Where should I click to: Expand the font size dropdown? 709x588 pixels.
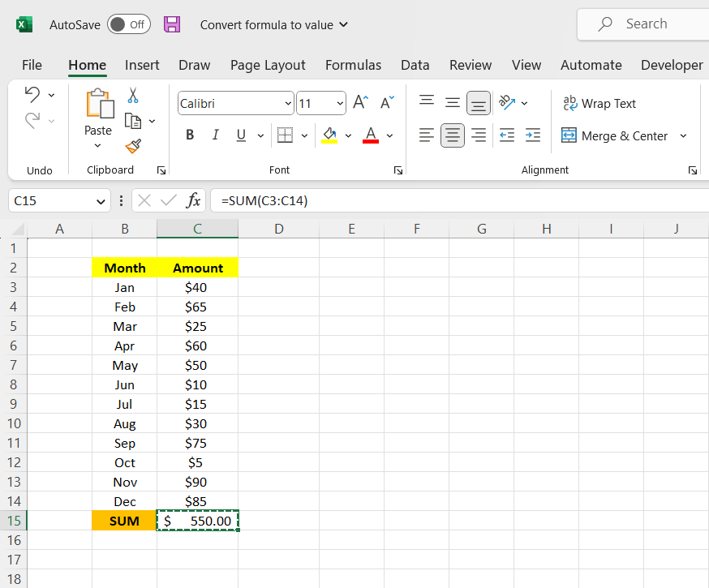(x=338, y=103)
